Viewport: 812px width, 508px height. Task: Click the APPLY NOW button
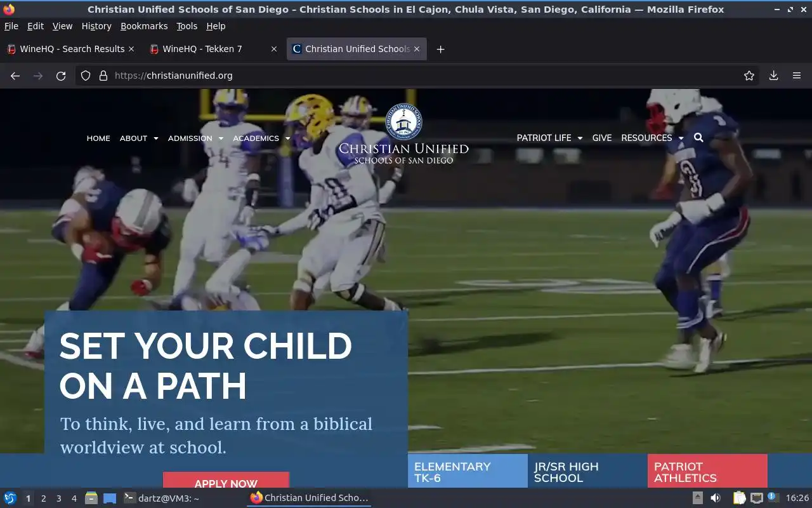226,481
